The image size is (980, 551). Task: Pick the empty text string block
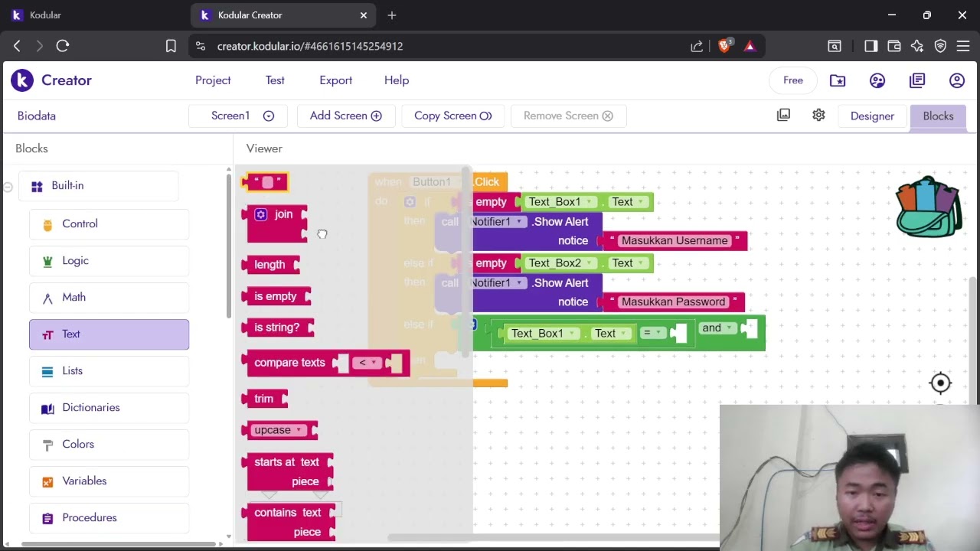pyautogui.click(x=266, y=182)
